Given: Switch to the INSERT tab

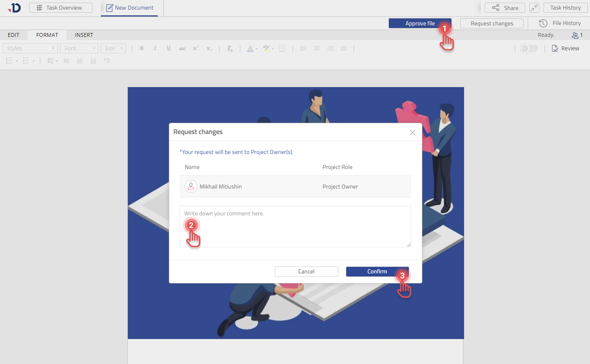Looking at the screenshot, I should [x=84, y=35].
